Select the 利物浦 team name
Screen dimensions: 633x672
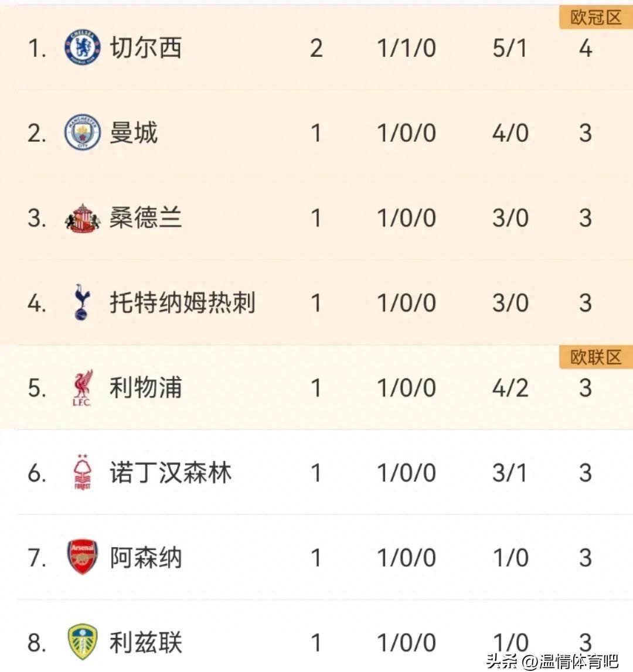coord(146,388)
